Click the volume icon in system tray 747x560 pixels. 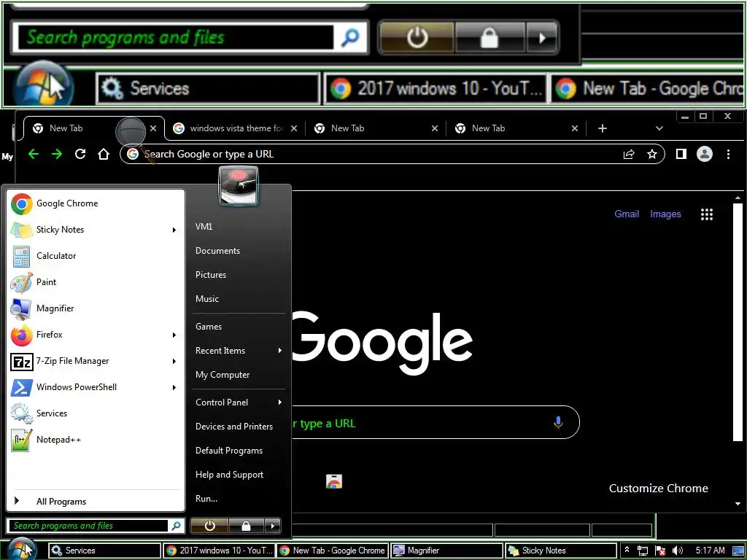click(x=678, y=551)
